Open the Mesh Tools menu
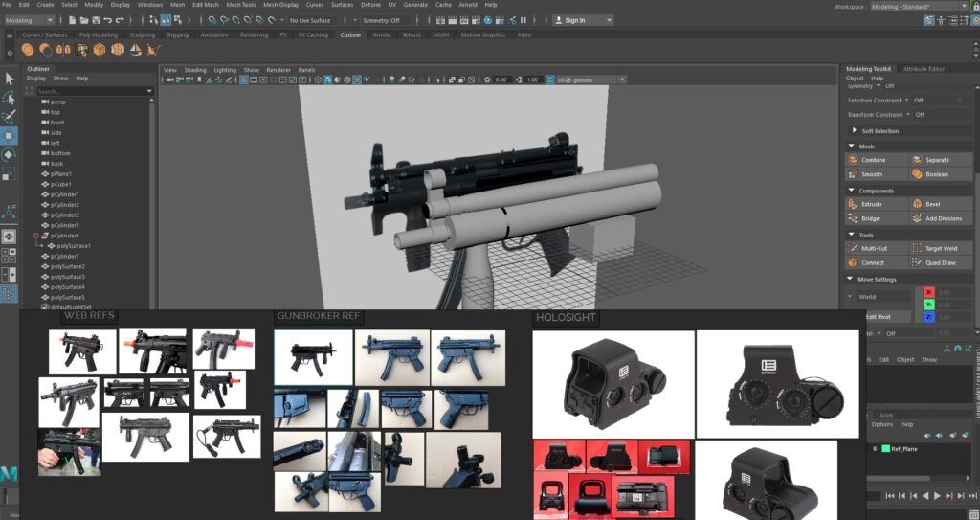 [x=240, y=5]
